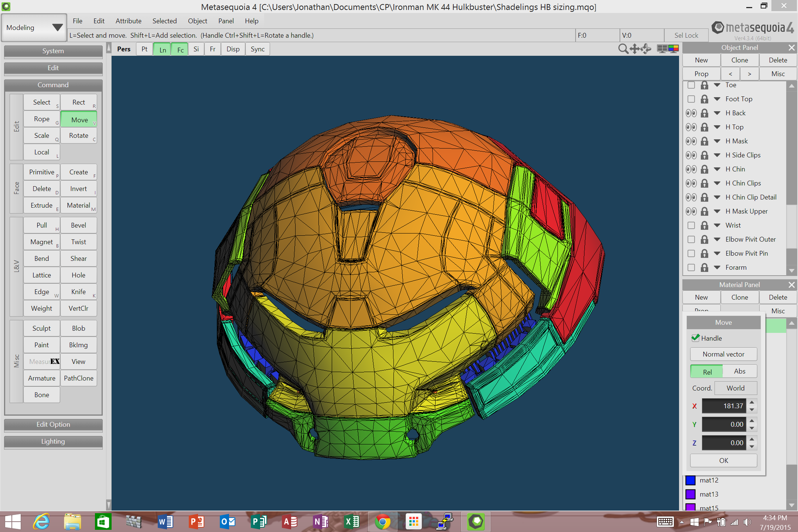Open the File menu
Image resolution: width=798 pixels, height=532 pixels.
(78, 21)
